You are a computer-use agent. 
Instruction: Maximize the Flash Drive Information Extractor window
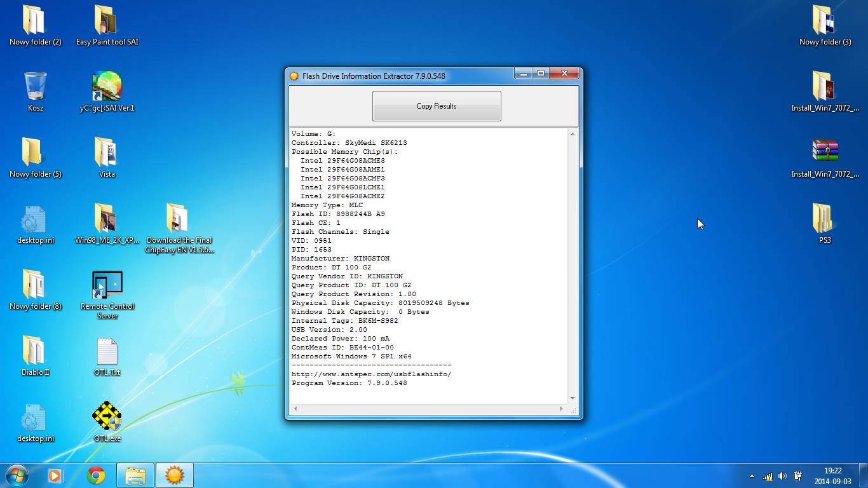(x=540, y=74)
